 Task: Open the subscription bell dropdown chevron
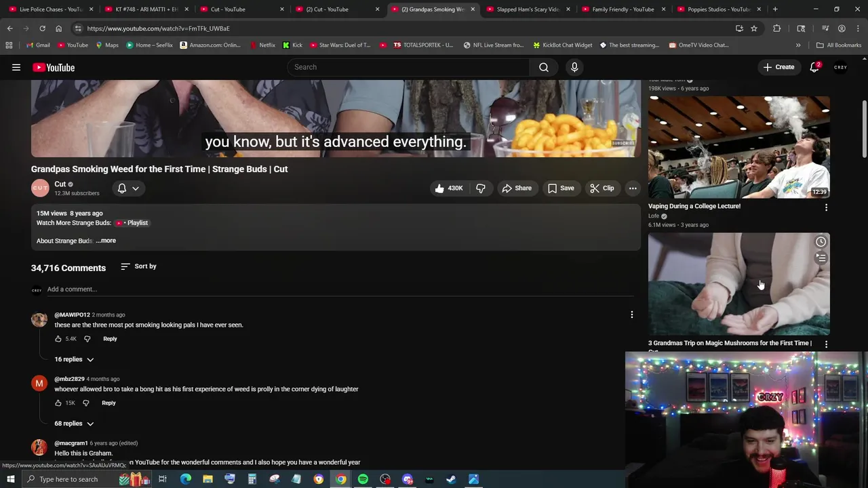(x=136, y=188)
